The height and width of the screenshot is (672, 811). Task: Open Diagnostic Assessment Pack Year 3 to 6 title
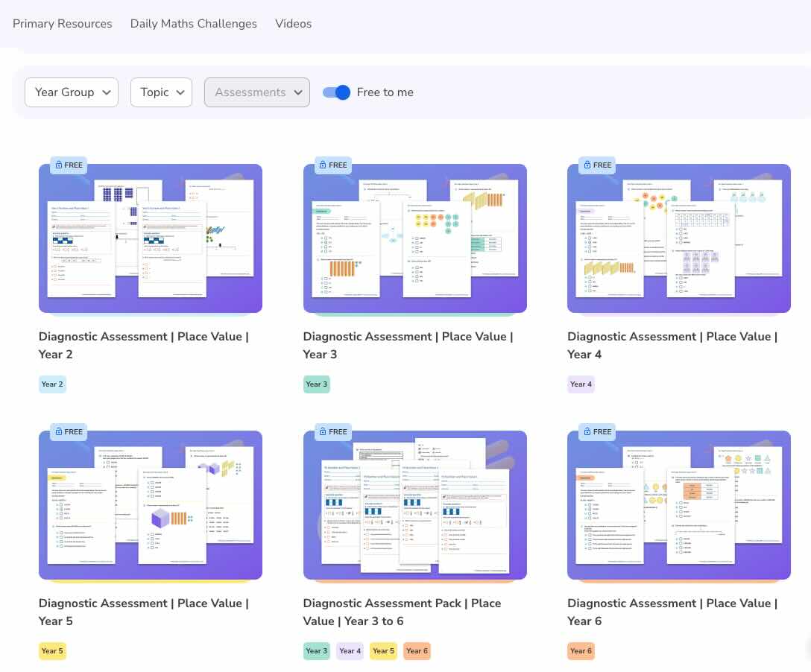click(402, 612)
